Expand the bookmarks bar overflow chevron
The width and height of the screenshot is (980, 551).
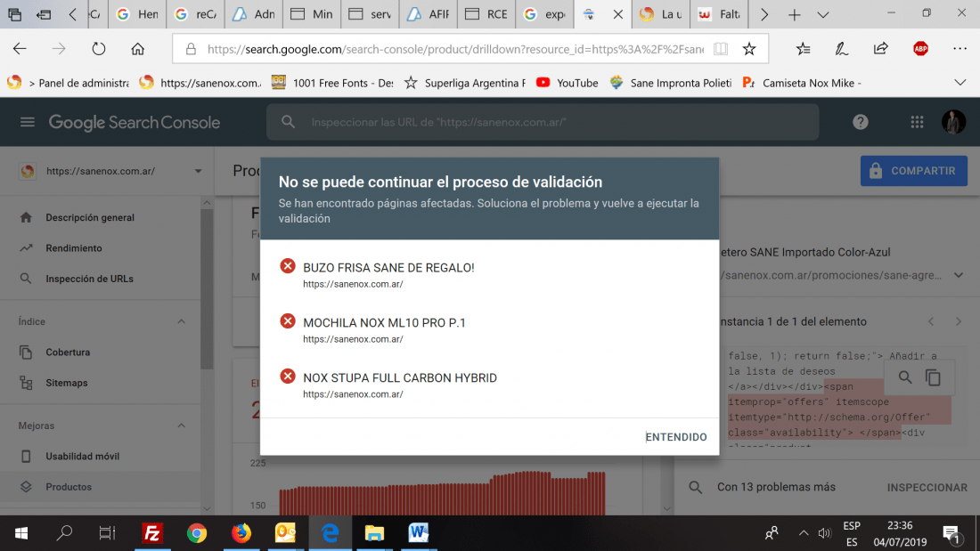(x=960, y=83)
